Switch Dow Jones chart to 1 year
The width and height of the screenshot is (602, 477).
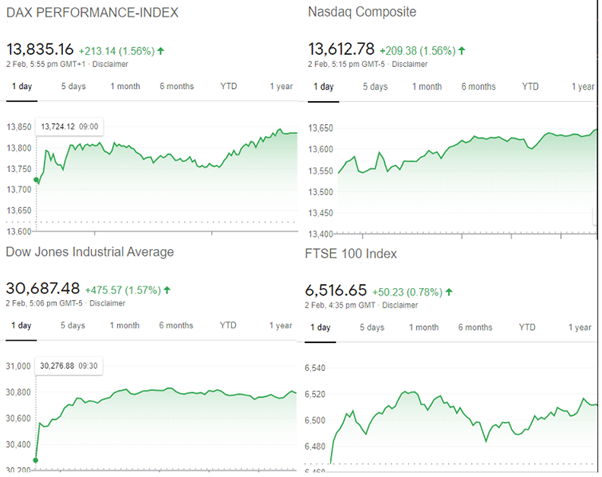tap(281, 325)
